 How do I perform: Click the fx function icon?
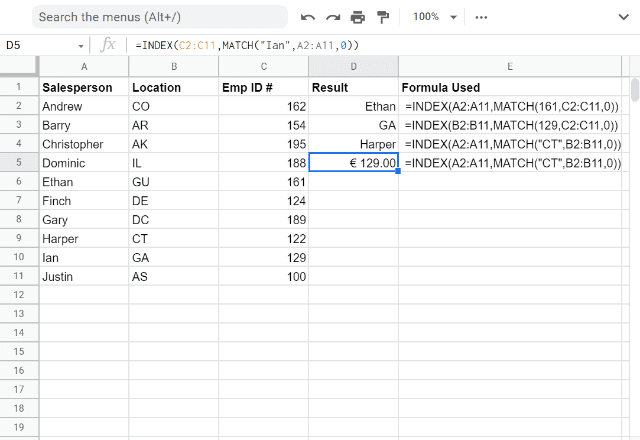click(108, 45)
